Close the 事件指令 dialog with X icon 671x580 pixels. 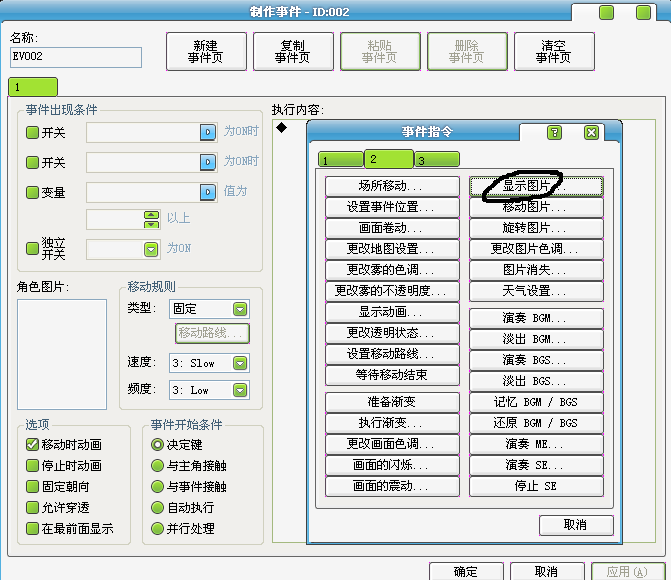(591, 132)
